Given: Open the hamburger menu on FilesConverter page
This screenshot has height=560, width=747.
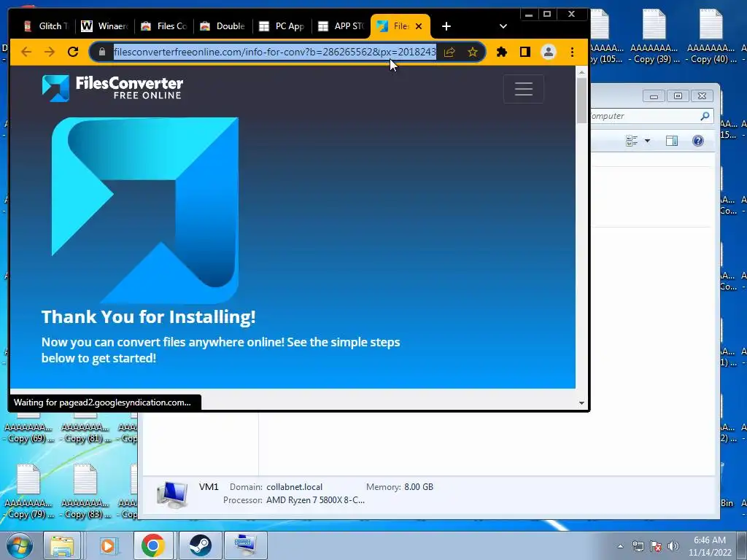Looking at the screenshot, I should pyautogui.click(x=524, y=88).
